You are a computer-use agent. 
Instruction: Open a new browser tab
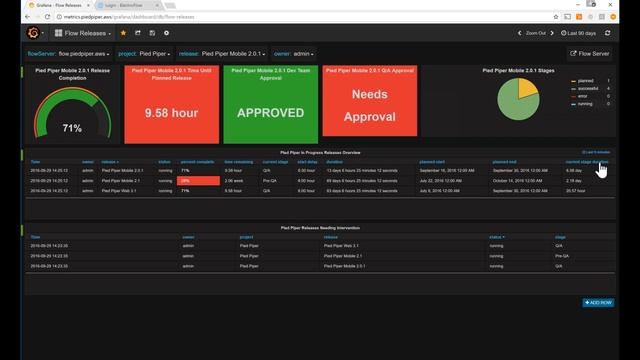pos(171,5)
